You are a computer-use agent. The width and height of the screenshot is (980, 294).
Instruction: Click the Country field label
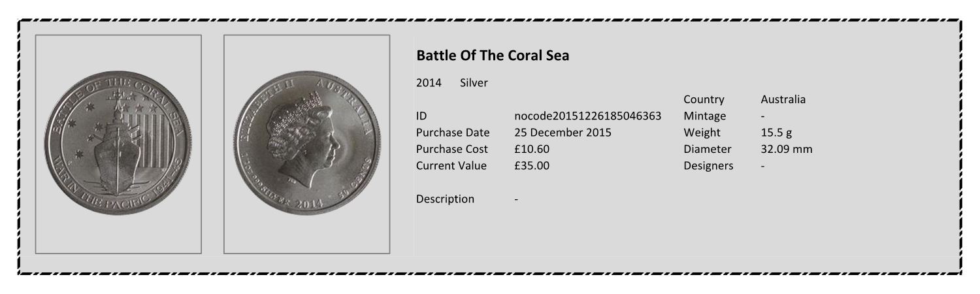704,99
